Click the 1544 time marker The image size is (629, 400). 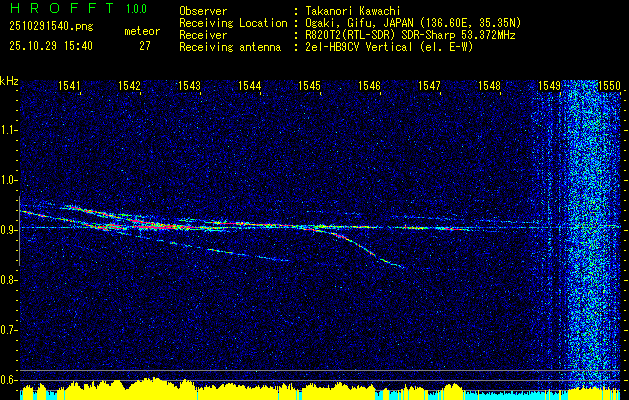250,85
